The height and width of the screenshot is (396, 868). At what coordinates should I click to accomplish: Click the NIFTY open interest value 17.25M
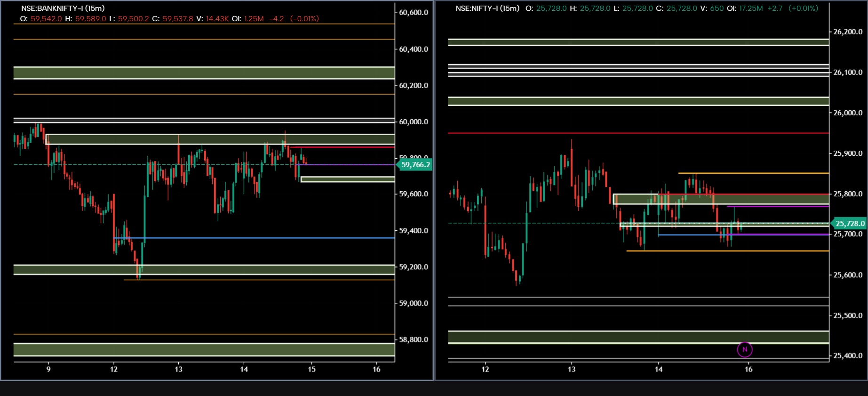tap(751, 8)
